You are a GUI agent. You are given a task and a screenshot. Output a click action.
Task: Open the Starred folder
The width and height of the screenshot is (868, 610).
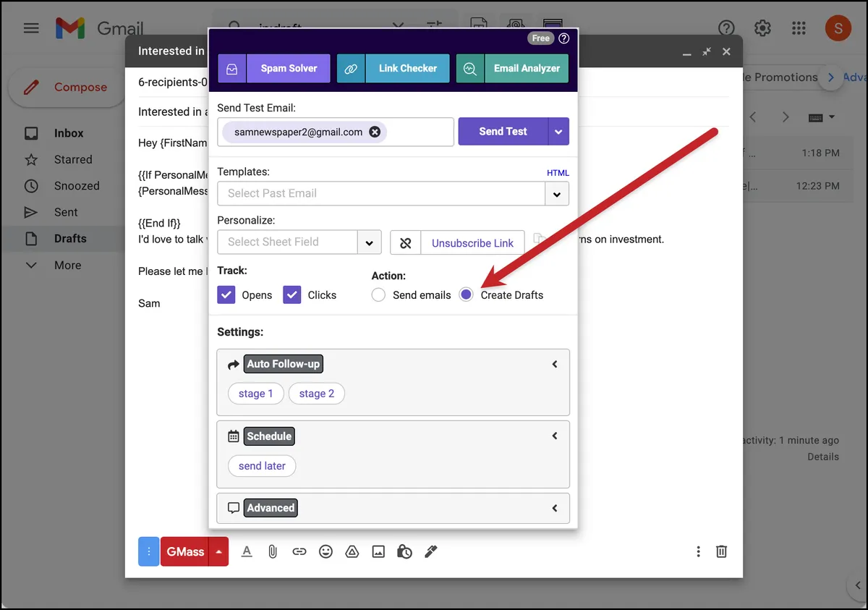point(73,159)
